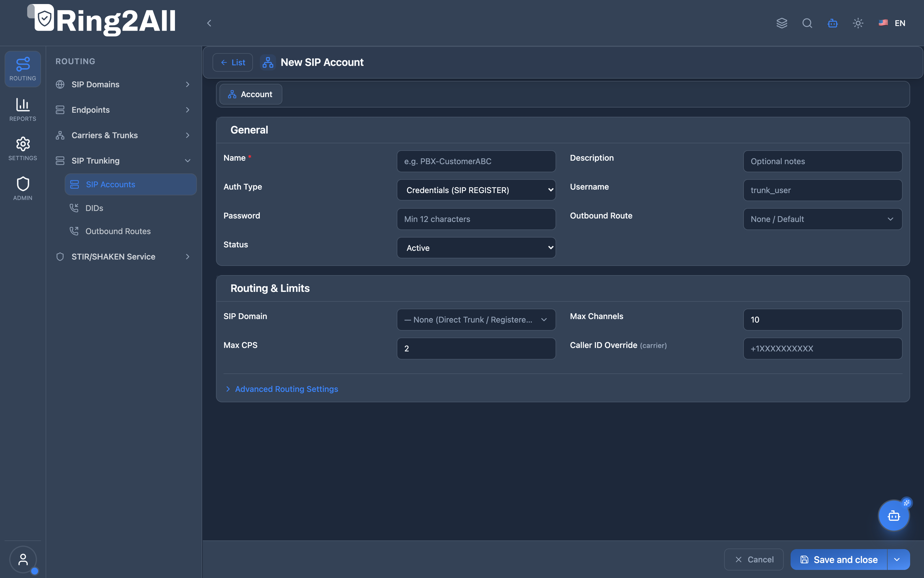Screen dimensions: 924x578
Task: Go to DIDs in sidebar
Action: point(131,208)
